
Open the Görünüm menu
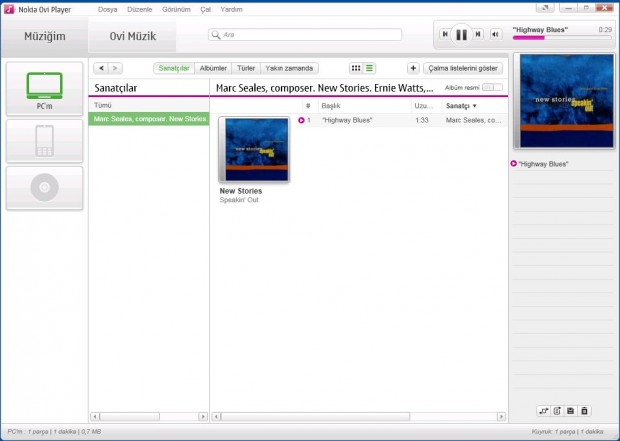(176, 9)
